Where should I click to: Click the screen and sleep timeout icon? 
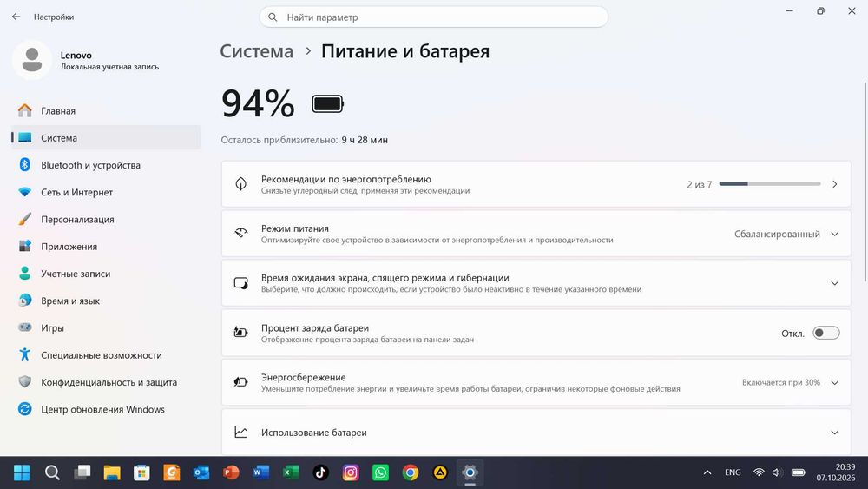[x=240, y=283]
